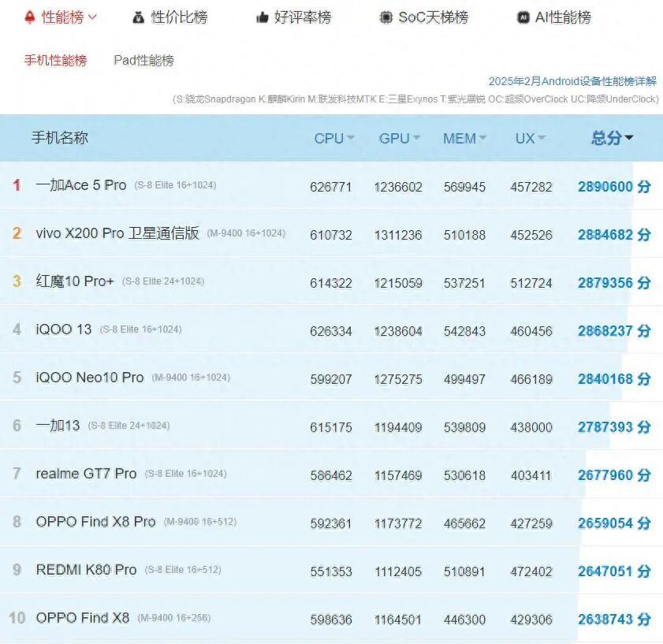Toggle UX column sorting

tap(544, 138)
